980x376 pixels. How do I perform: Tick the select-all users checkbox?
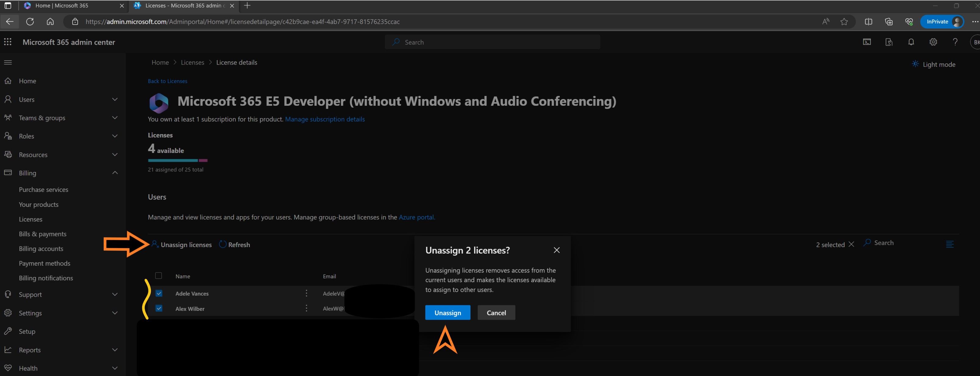tap(159, 276)
